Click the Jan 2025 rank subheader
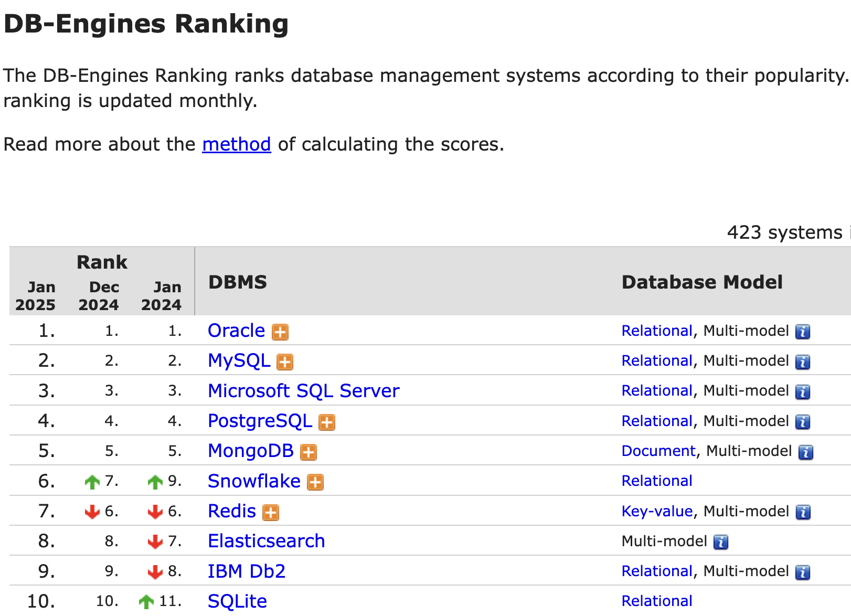 (x=36, y=296)
